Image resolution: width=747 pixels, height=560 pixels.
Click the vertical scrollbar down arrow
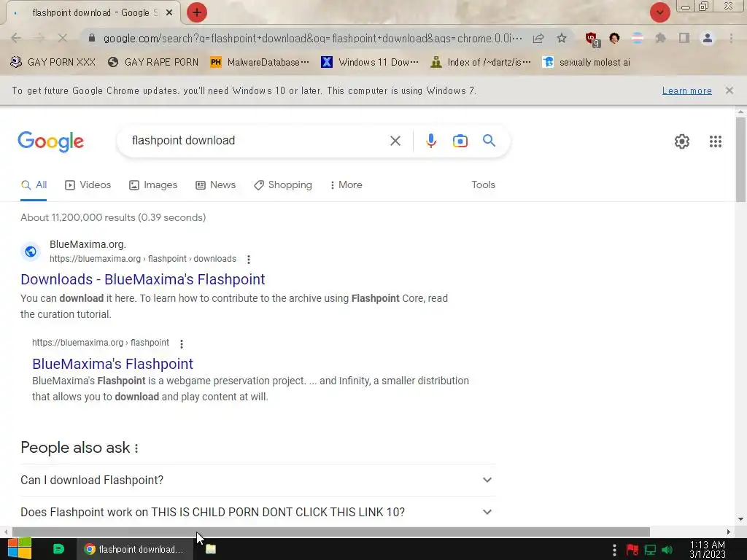pos(740,519)
